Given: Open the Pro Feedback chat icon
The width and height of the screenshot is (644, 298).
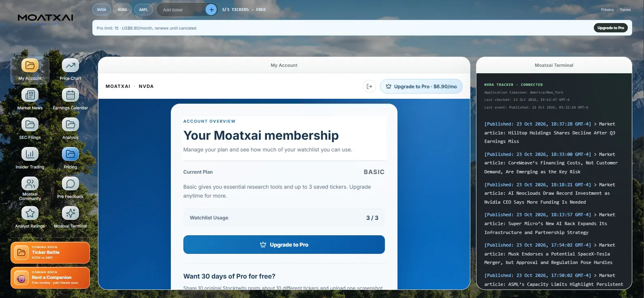Looking at the screenshot, I should tap(70, 184).
